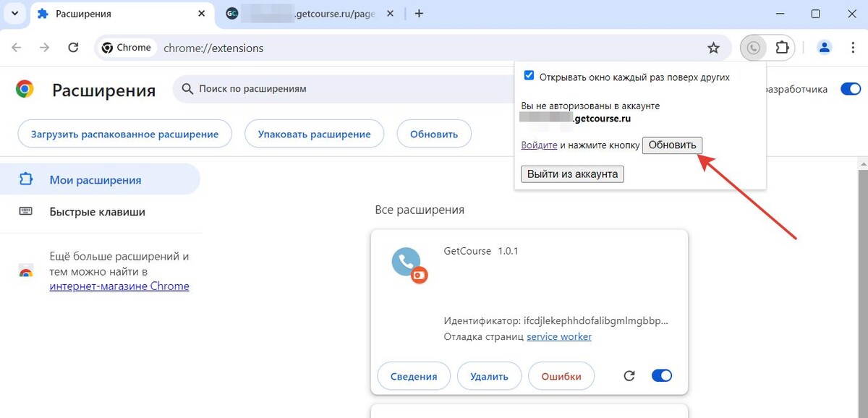
Task: Click the Все расширения heading text
Action: tap(420, 210)
